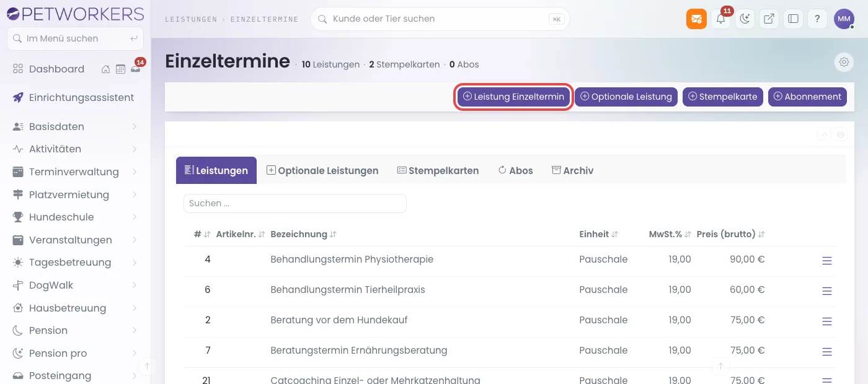The width and height of the screenshot is (868, 384).
Task: Click the Veranstaltungen icon in sidebar
Action: (18, 240)
